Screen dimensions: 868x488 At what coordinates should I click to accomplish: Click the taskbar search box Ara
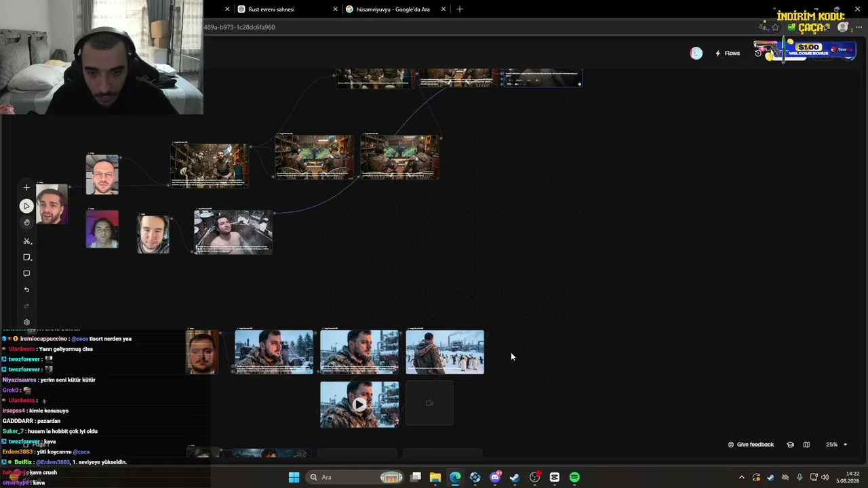[x=356, y=477]
